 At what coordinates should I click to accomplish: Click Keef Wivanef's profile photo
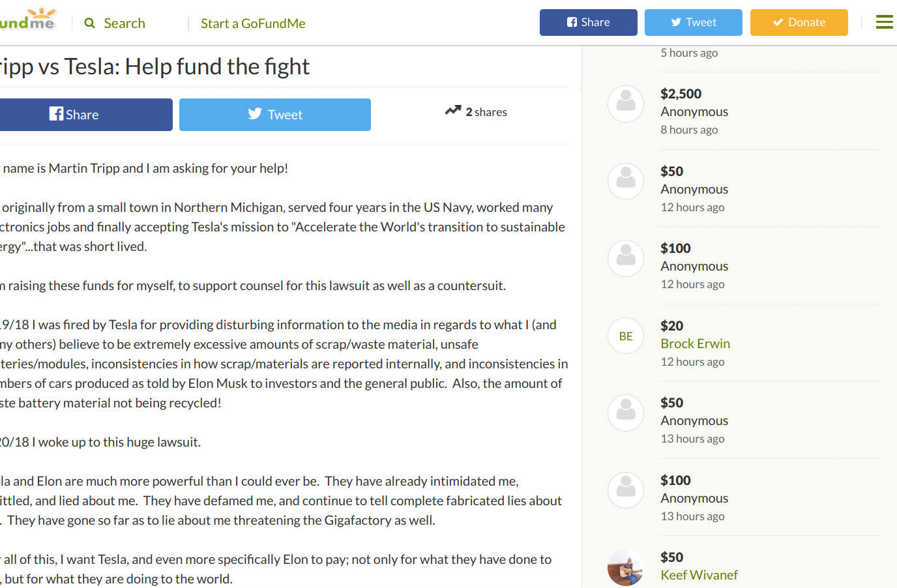coord(626,567)
